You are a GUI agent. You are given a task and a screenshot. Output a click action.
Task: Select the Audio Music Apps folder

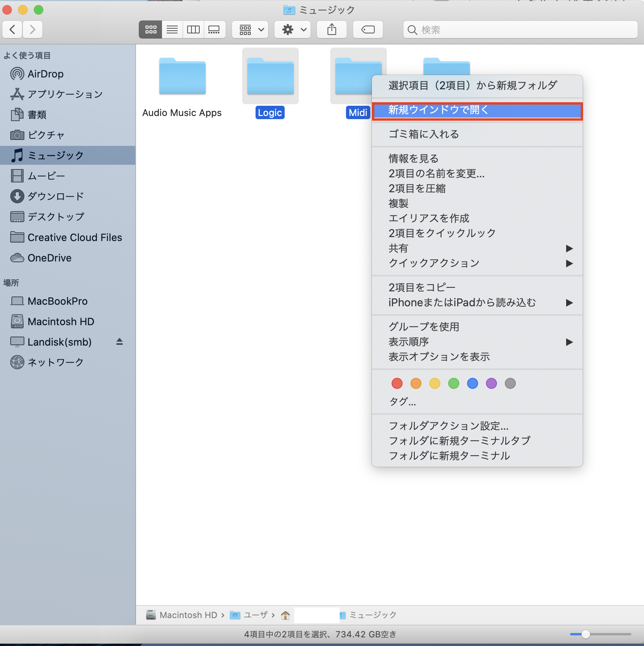182,77
